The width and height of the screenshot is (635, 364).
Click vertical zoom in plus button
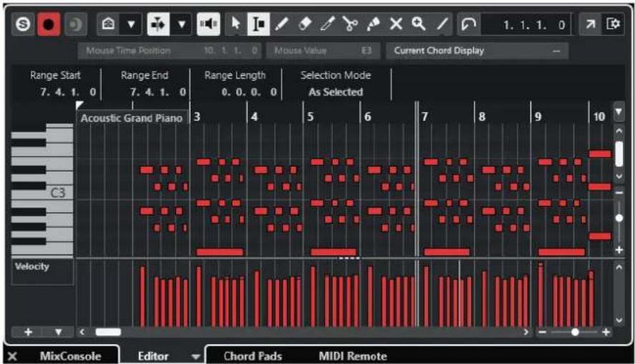619,250
